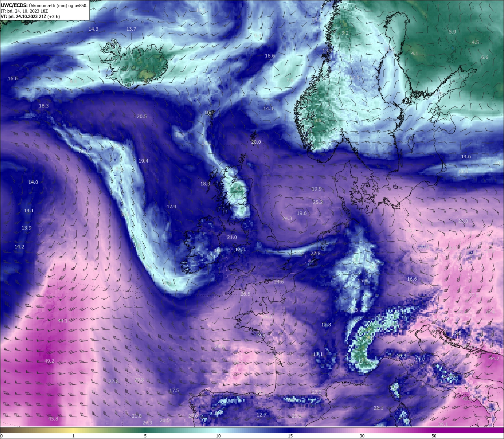Click the 3.8 value label

coord(318,120)
